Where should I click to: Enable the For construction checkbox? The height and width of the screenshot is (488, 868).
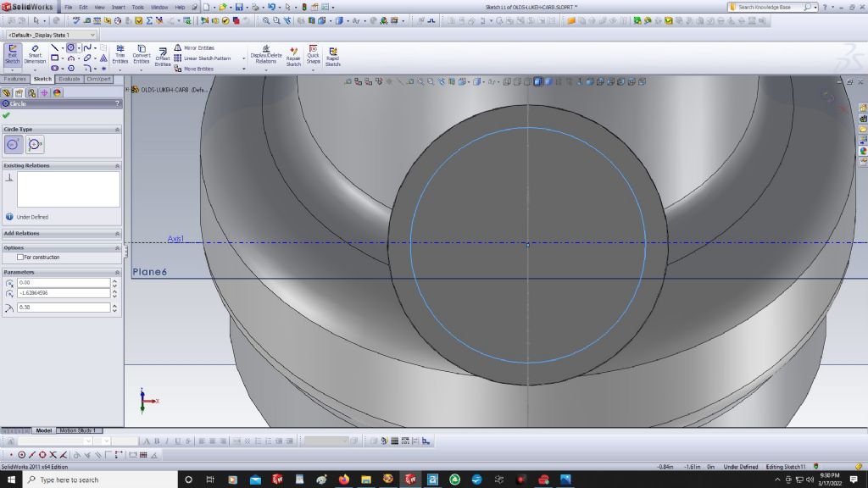point(20,257)
